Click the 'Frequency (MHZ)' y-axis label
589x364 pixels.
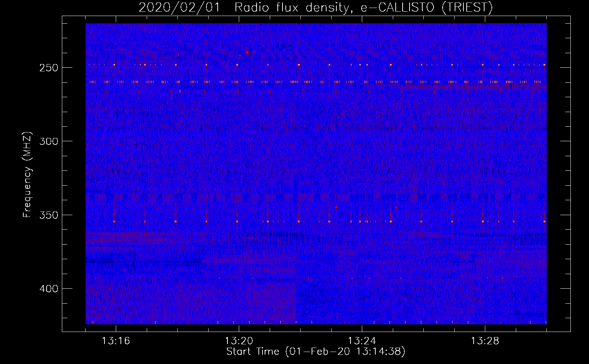[x=27, y=174]
